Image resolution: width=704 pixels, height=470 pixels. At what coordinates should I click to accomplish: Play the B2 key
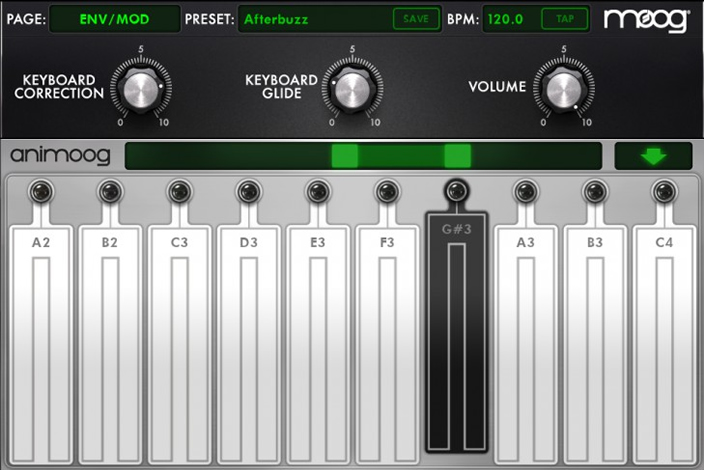(110, 345)
